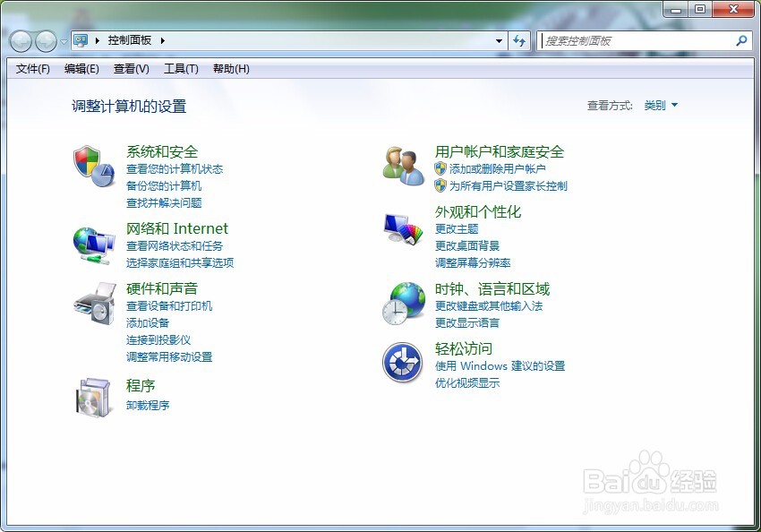Screen dimensions: 761x532
Task: Click 查看设备和打印机 link
Action: click(169, 305)
